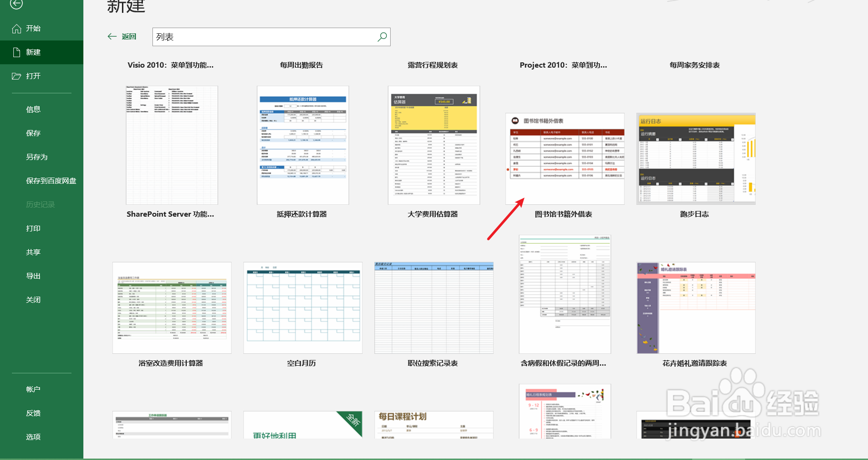Click the Visio 2010 template title

point(171,65)
